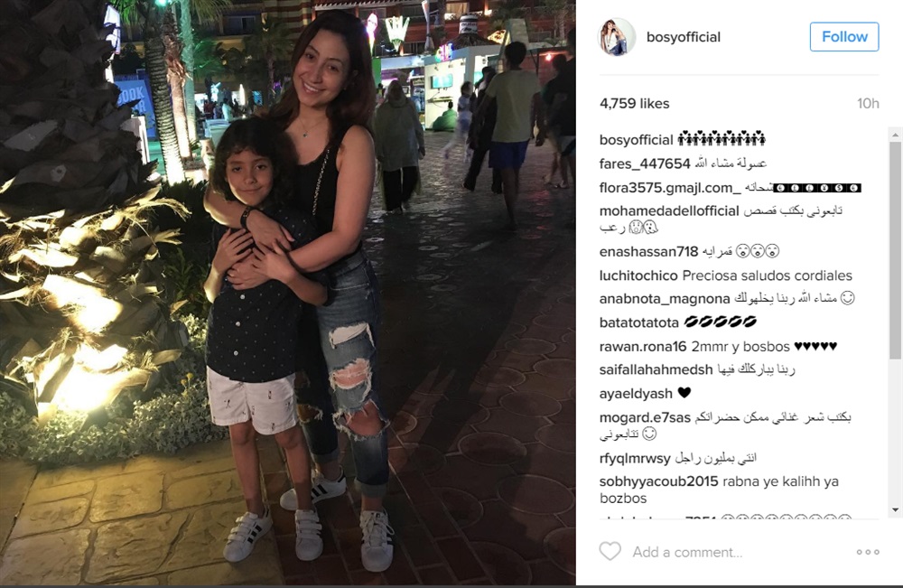Open fares_447654 commenter profile

(645, 163)
